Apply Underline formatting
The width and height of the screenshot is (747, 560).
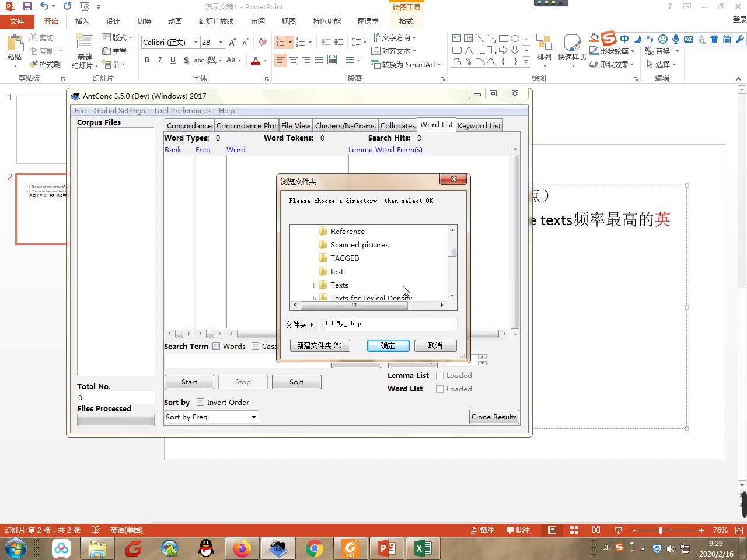[173, 60]
